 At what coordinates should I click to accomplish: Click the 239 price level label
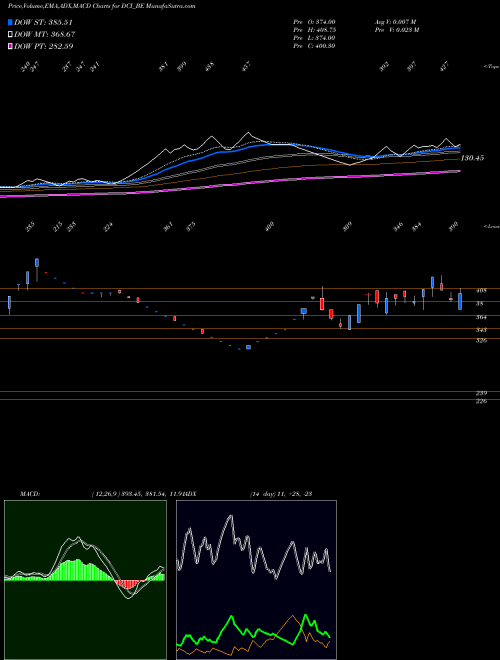481,393
